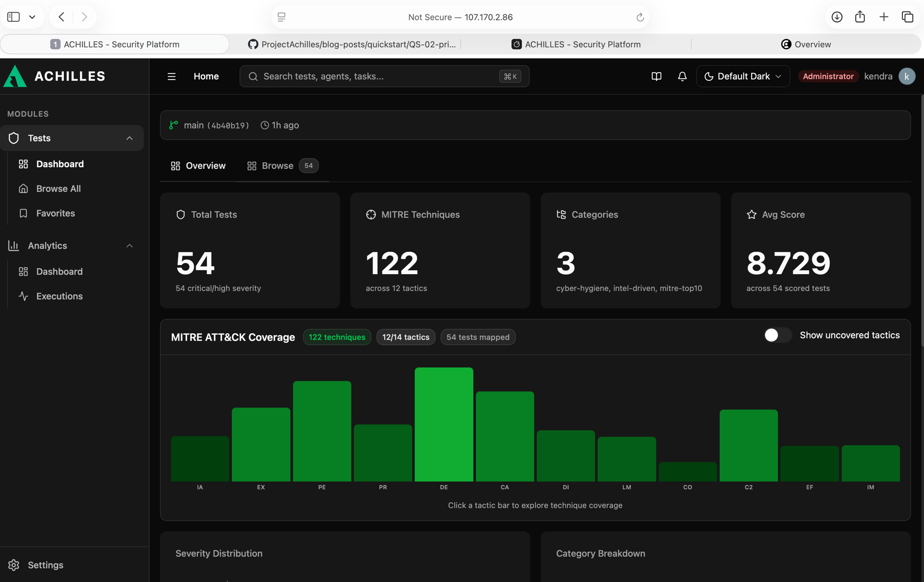Toggle the hamburger sidebar menu icon
Viewport: 924px width, 582px height.
coord(171,76)
